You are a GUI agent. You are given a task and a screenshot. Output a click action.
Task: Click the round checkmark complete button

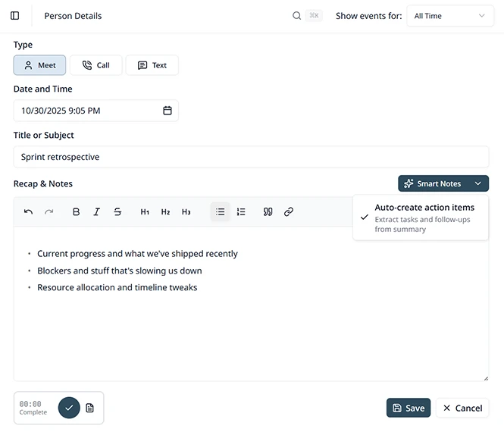69,408
